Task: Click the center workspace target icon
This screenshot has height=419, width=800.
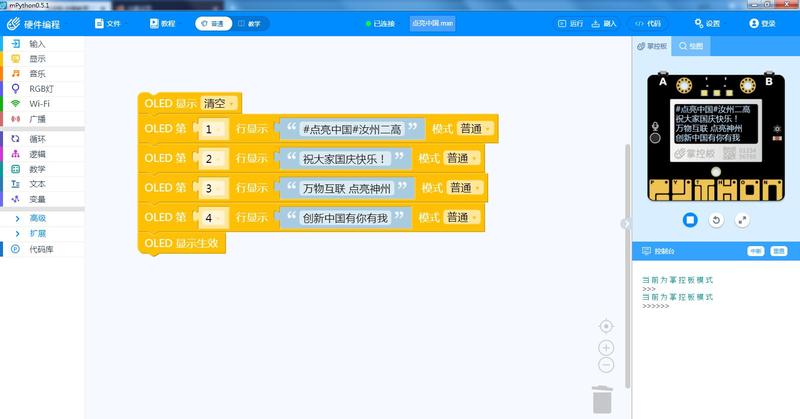Action: 606,326
